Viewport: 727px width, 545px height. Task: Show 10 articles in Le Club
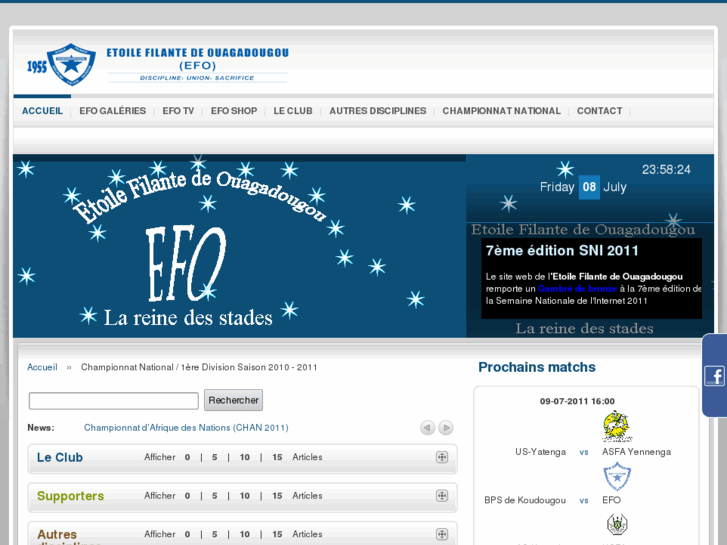[x=245, y=457]
